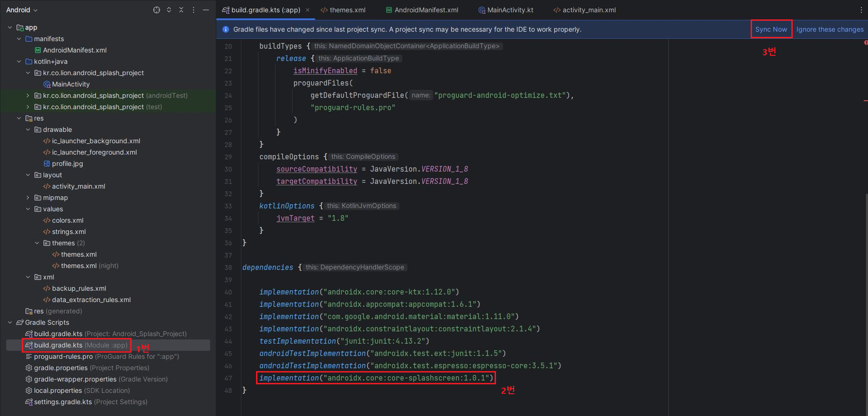
Task: Click line number 38 in gutter
Action: 228,268
